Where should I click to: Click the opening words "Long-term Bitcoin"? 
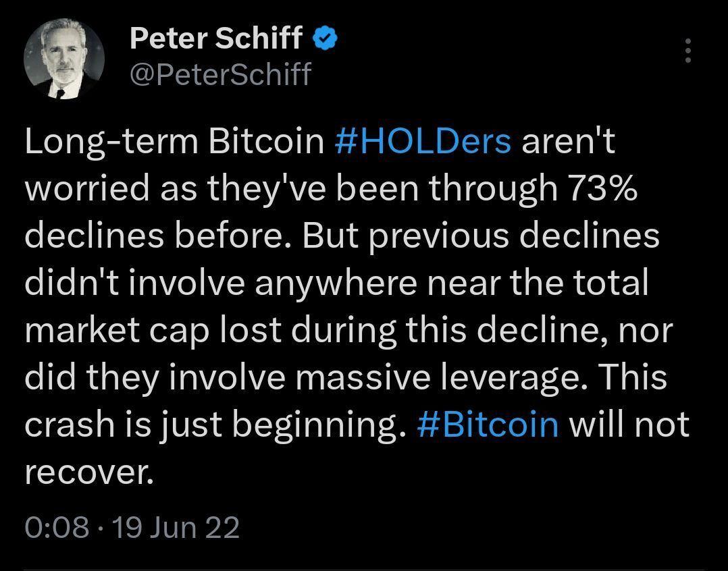coord(174,142)
